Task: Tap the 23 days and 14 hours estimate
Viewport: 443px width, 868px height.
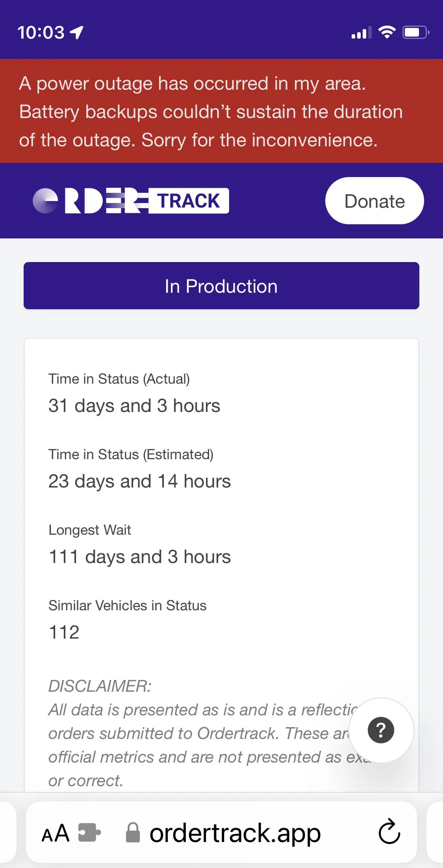Action: [x=139, y=481]
